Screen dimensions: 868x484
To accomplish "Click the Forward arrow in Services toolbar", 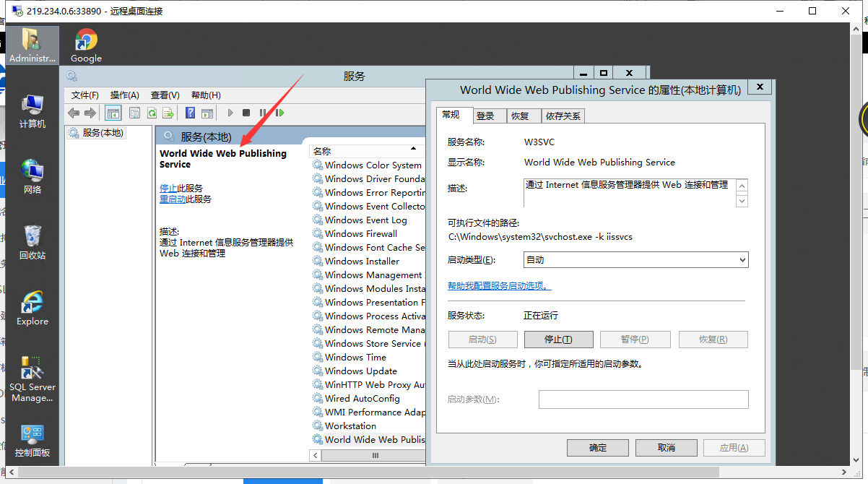I will (90, 113).
